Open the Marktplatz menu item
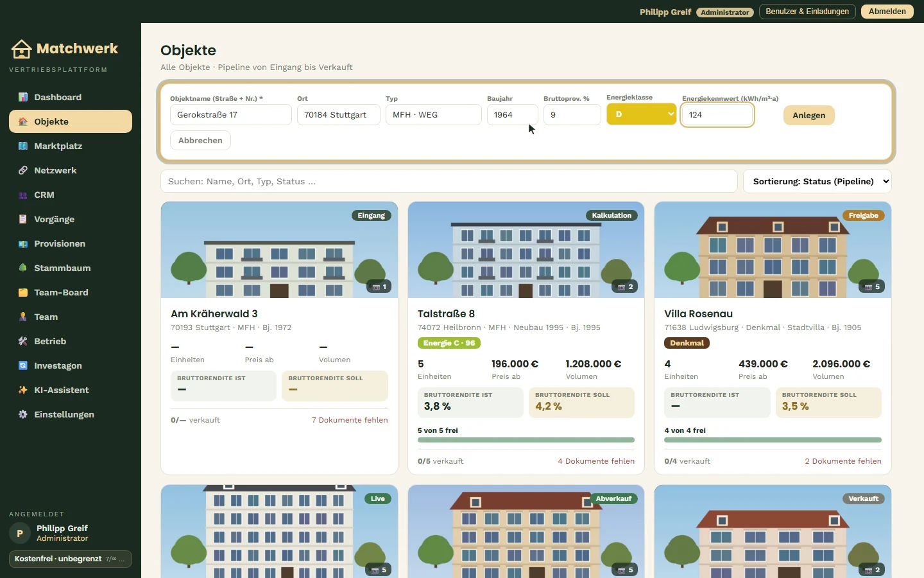This screenshot has height=578, width=924. click(x=71, y=146)
